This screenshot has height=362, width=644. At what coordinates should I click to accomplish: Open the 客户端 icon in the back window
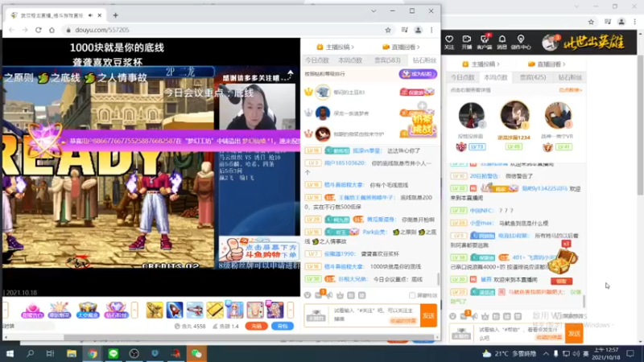pyautogui.click(x=485, y=42)
